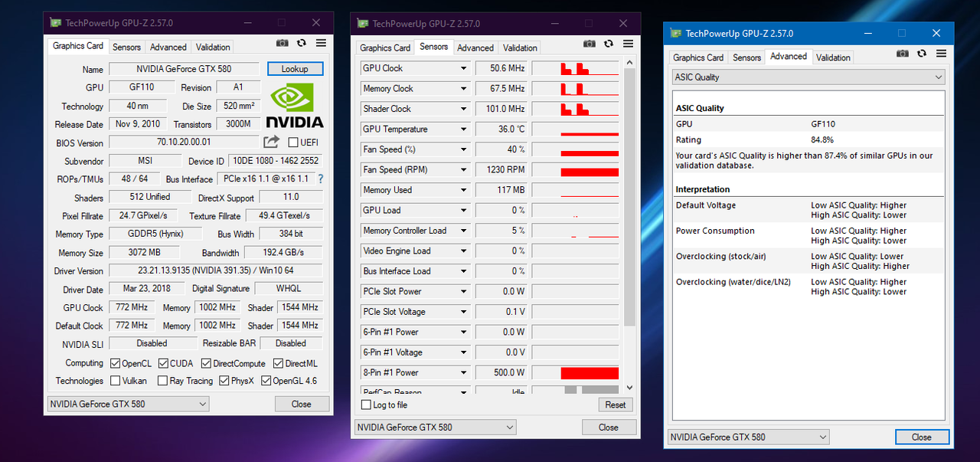This screenshot has width=980, height=462.
Task: Click the refresh icon in Graphics Card window
Action: pyautogui.click(x=302, y=44)
